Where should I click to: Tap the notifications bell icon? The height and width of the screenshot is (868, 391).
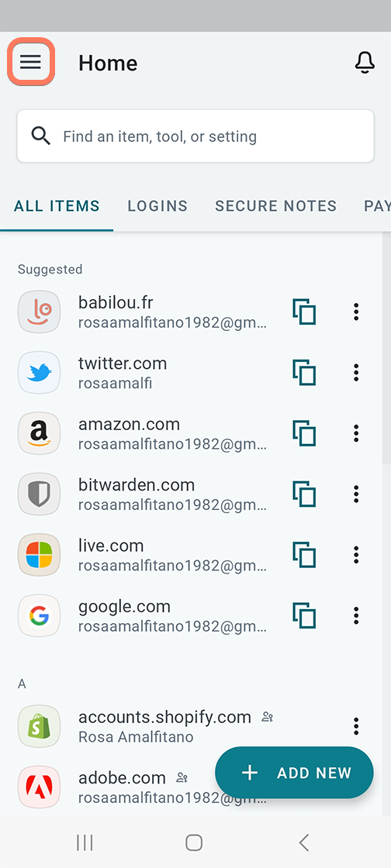365,63
